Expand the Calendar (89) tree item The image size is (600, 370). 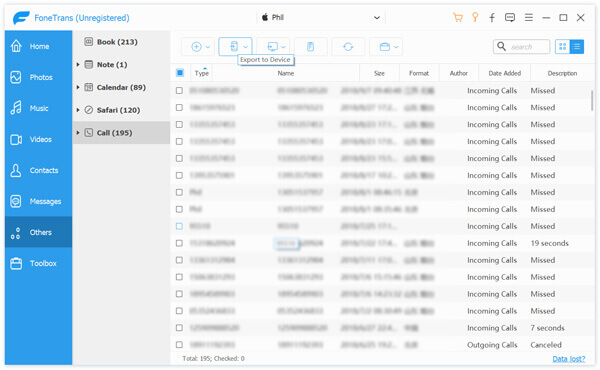(x=78, y=87)
